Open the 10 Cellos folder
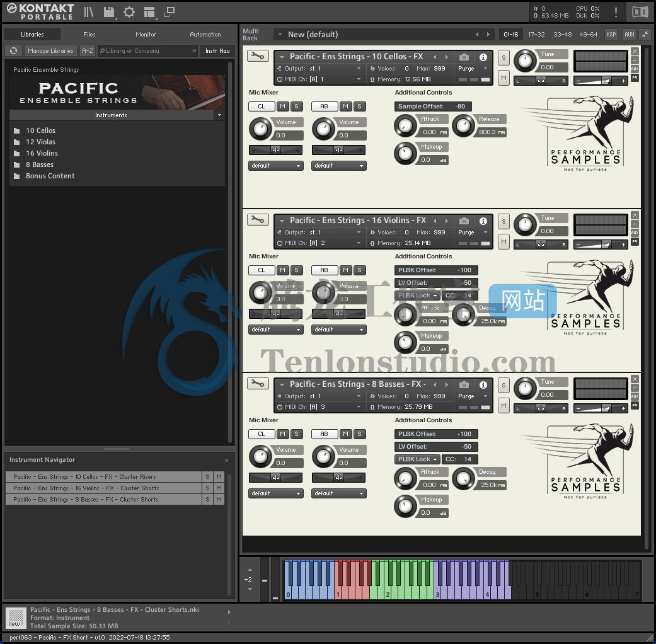 pyautogui.click(x=40, y=130)
